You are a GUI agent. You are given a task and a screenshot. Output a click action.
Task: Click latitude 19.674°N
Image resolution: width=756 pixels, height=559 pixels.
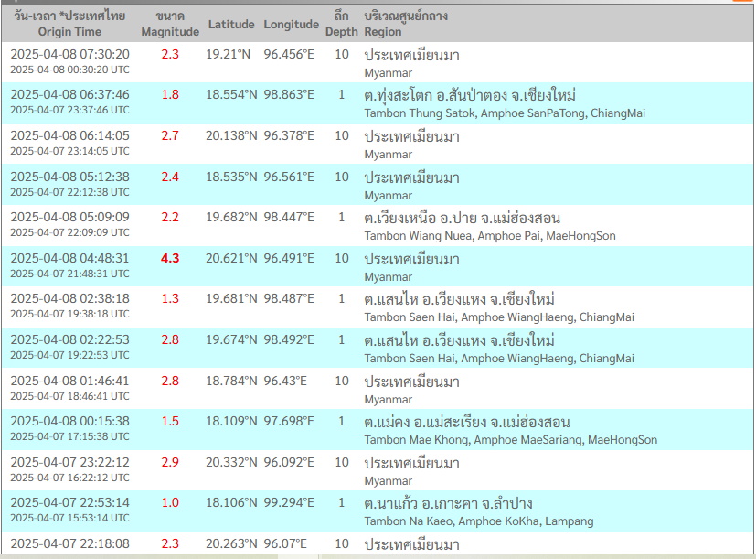tap(231, 339)
